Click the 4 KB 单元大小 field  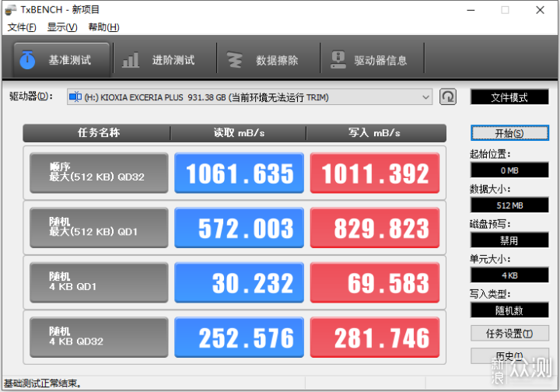pos(509,275)
